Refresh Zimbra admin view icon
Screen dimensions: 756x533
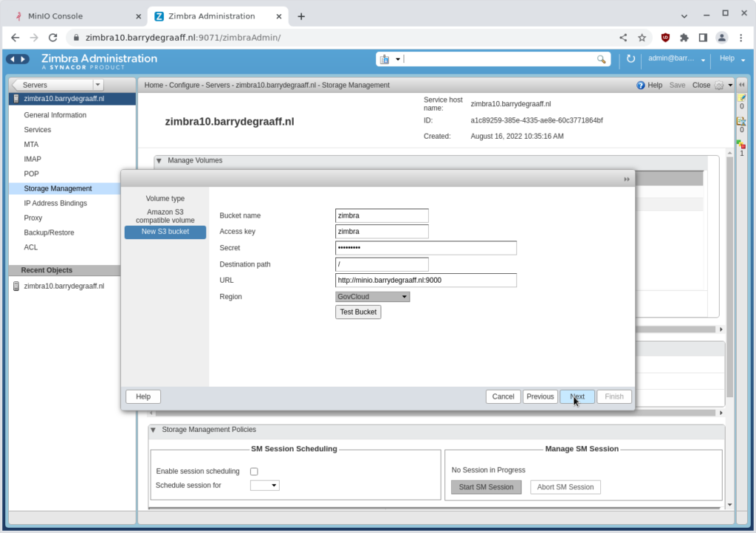point(630,59)
